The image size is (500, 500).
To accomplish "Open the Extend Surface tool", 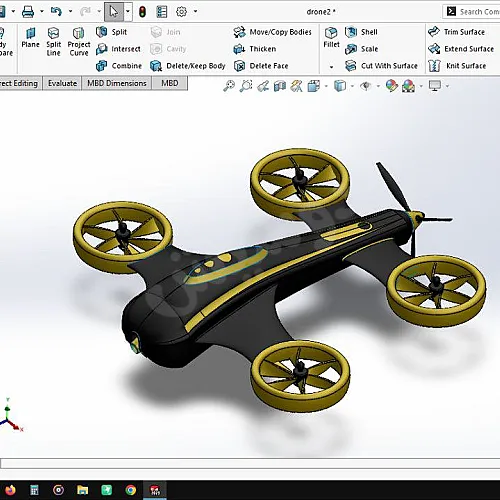I will click(x=461, y=49).
